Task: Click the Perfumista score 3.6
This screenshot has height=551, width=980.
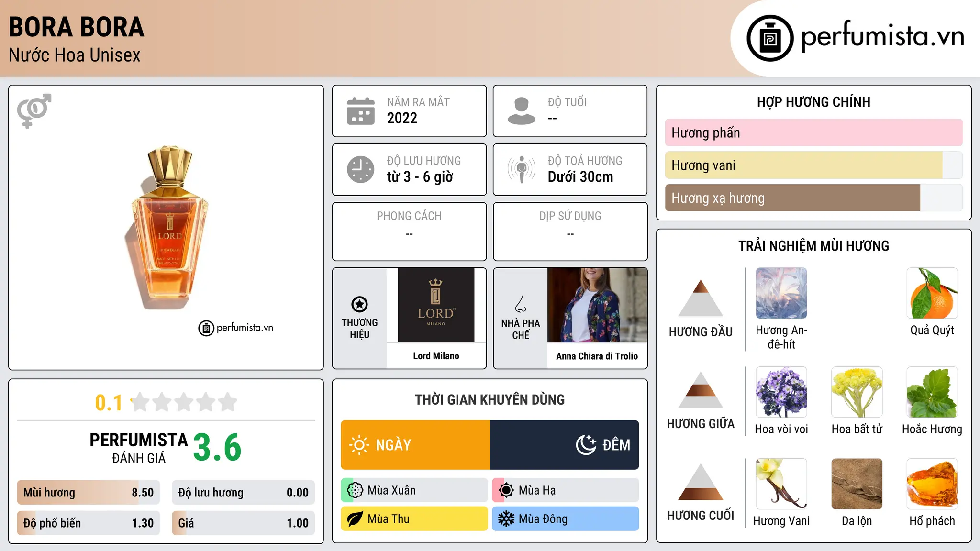Action: pos(217,448)
